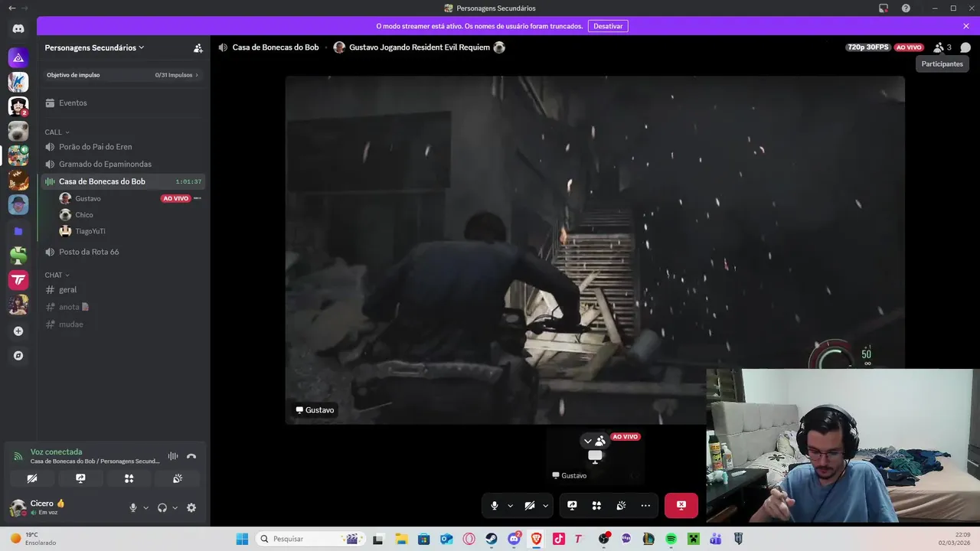Viewport: 980px width, 551px height.
Task: Join Posto da Rota 66 voice channel
Action: [x=122, y=252]
